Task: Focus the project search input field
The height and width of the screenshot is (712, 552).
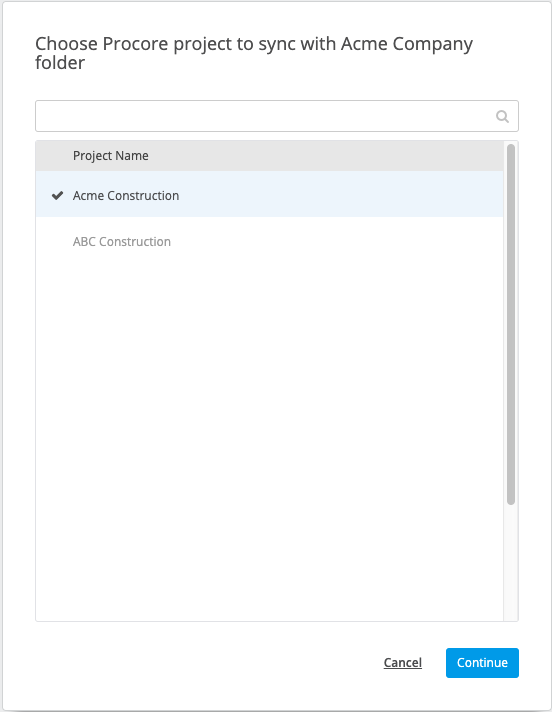Action: pos(276,116)
